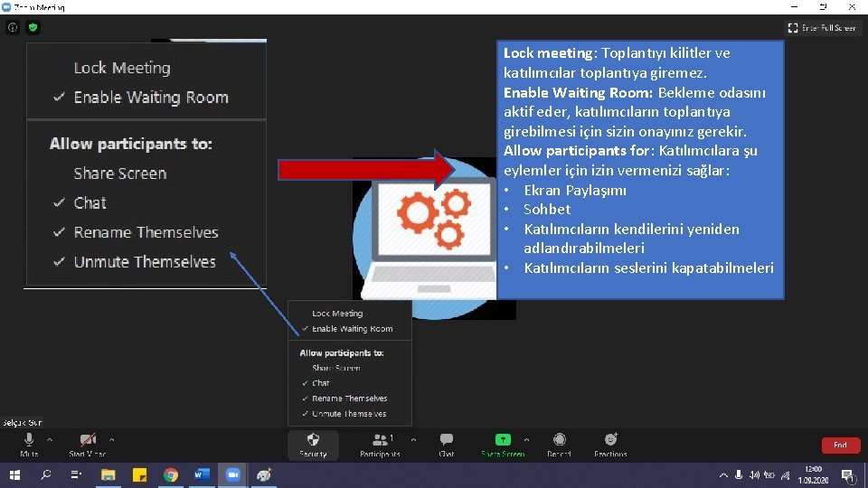The width and height of the screenshot is (868, 488).
Task: Expand the caret next to Participants
Action: (413, 440)
